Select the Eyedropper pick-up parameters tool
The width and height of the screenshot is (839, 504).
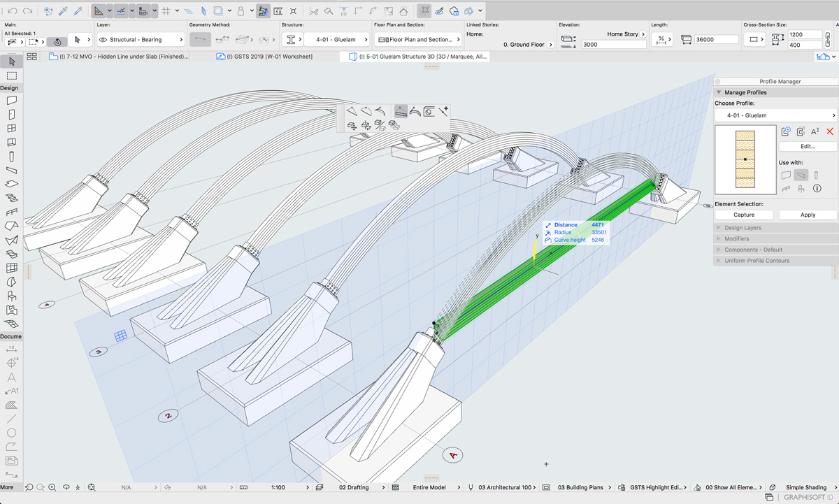point(63,11)
